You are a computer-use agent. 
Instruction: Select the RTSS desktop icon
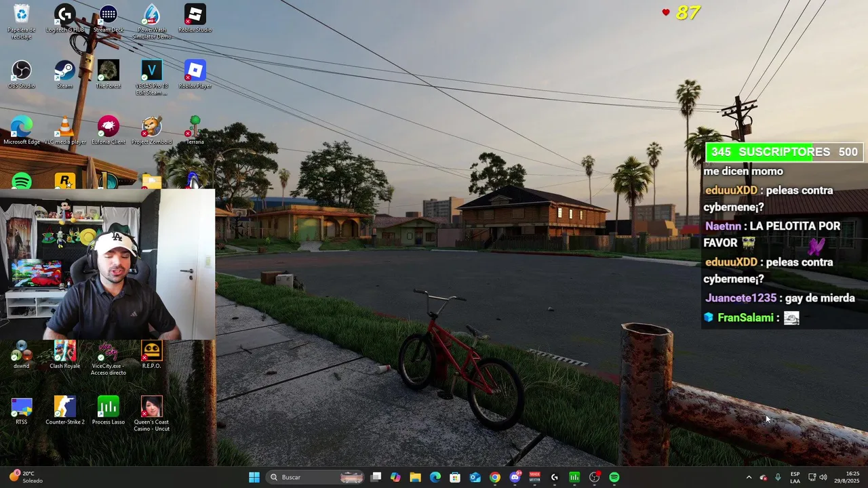[21, 411]
